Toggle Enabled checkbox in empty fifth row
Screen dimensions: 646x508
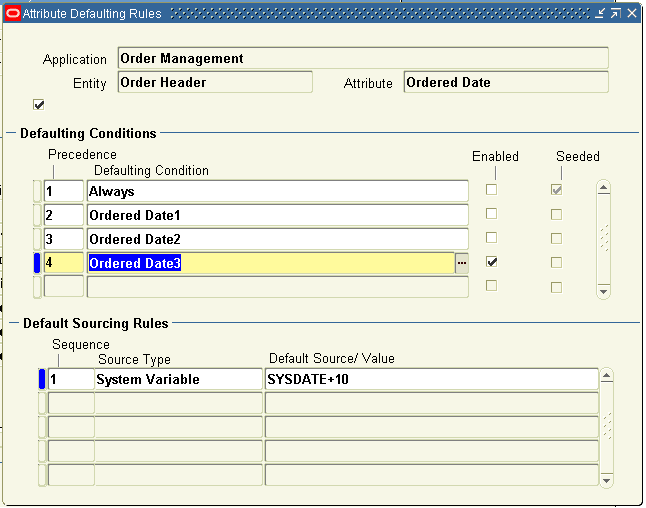pos(491,286)
